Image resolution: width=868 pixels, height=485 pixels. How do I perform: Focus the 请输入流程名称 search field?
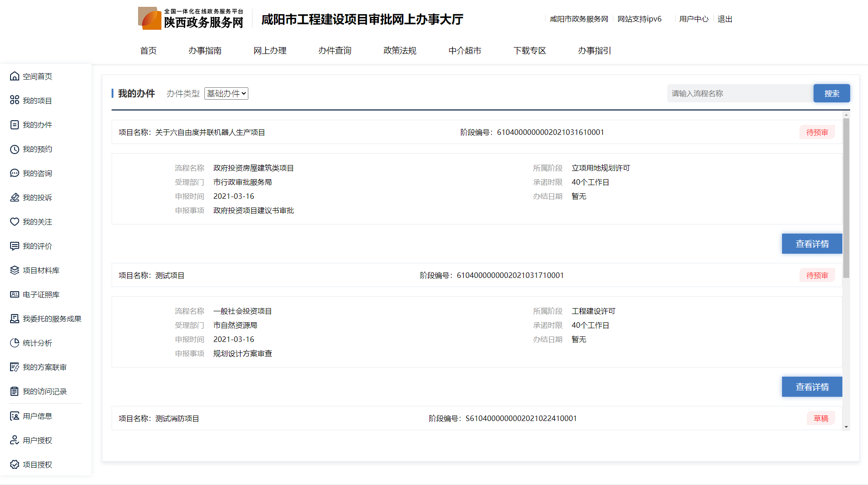click(739, 94)
